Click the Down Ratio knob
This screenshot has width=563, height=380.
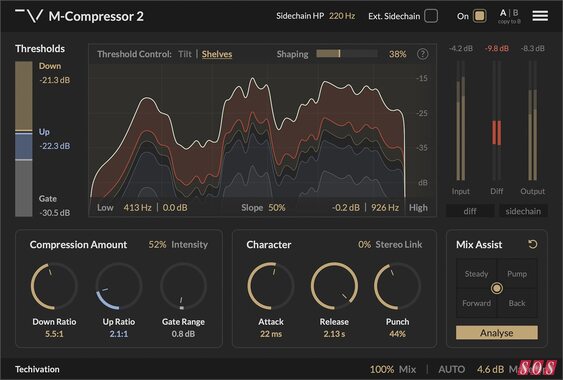pos(54,286)
